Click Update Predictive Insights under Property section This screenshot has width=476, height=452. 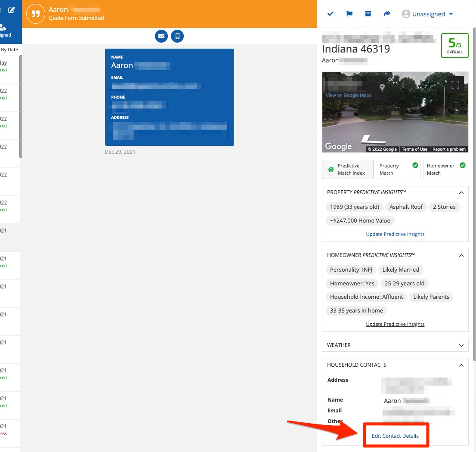[395, 234]
